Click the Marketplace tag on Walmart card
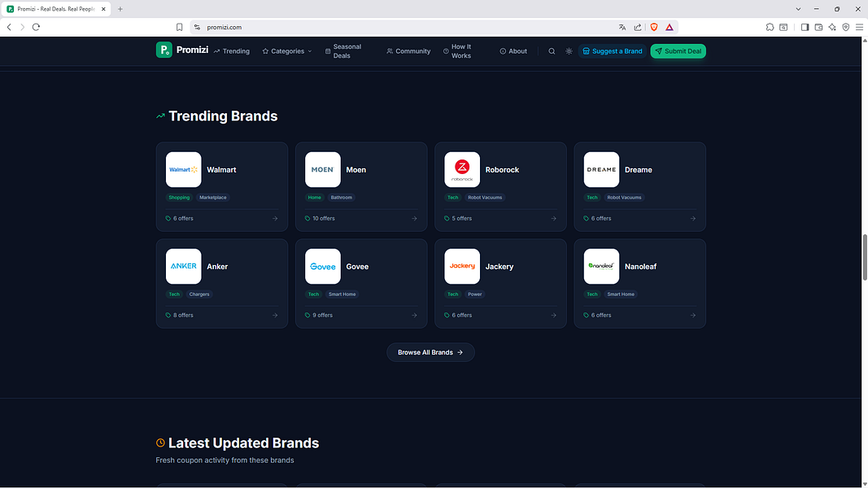 212,198
